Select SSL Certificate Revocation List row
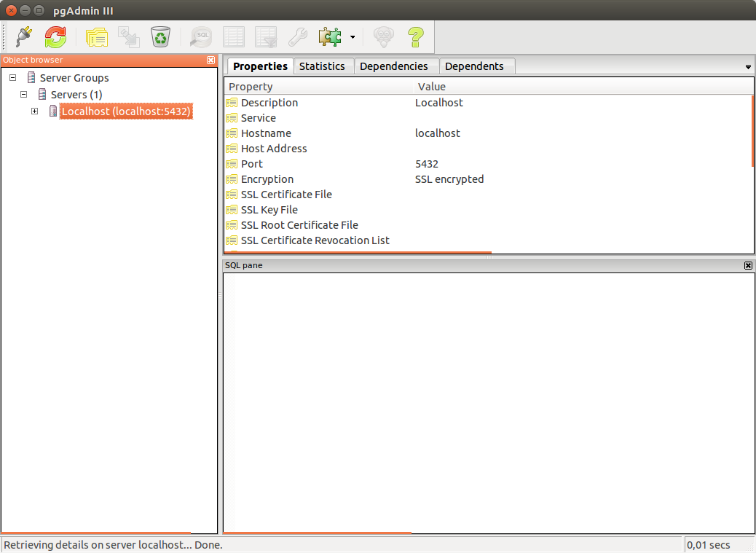Image resolution: width=756 pixels, height=553 pixels. point(488,240)
